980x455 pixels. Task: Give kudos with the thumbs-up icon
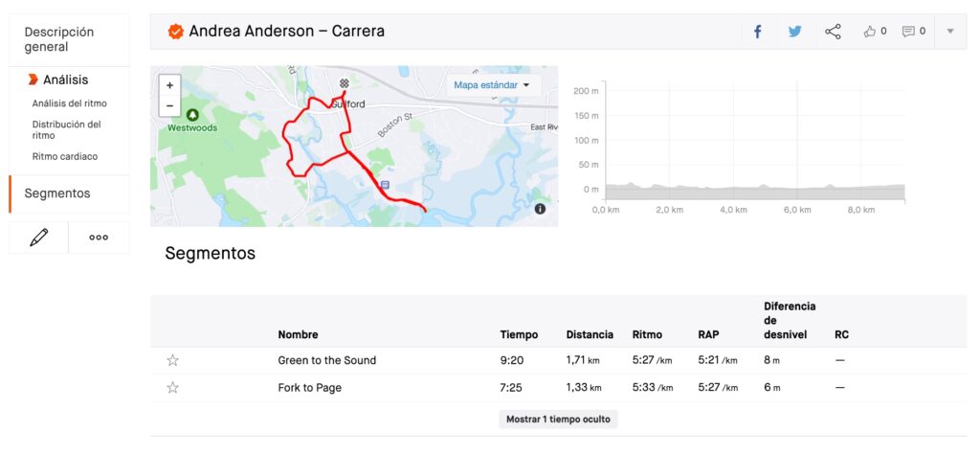coord(870,32)
